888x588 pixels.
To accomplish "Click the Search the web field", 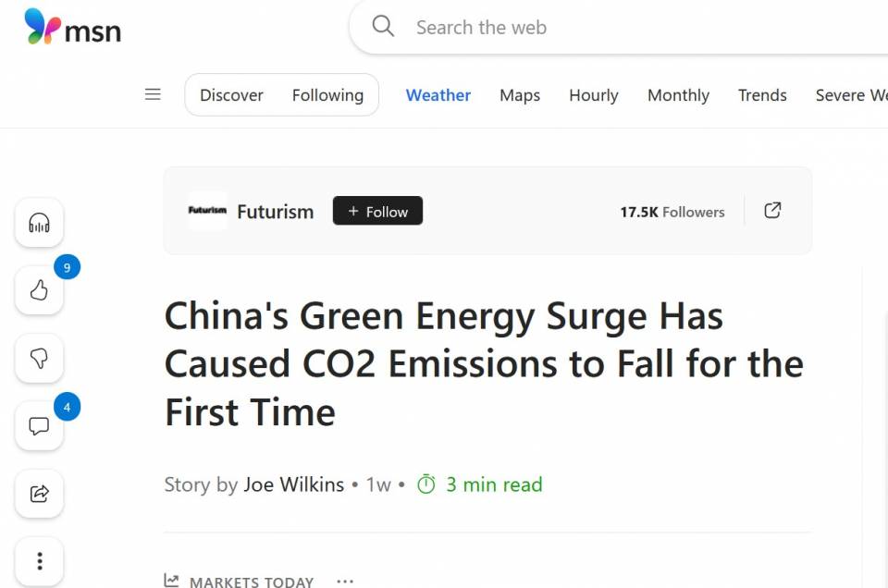I will tap(623, 27).
